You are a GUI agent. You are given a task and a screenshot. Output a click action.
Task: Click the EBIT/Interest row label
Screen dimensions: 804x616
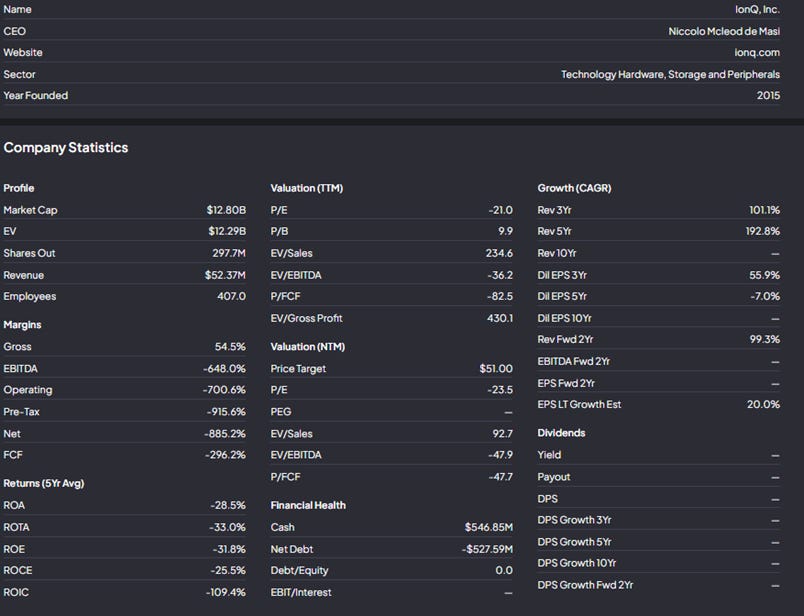point(301,592)
